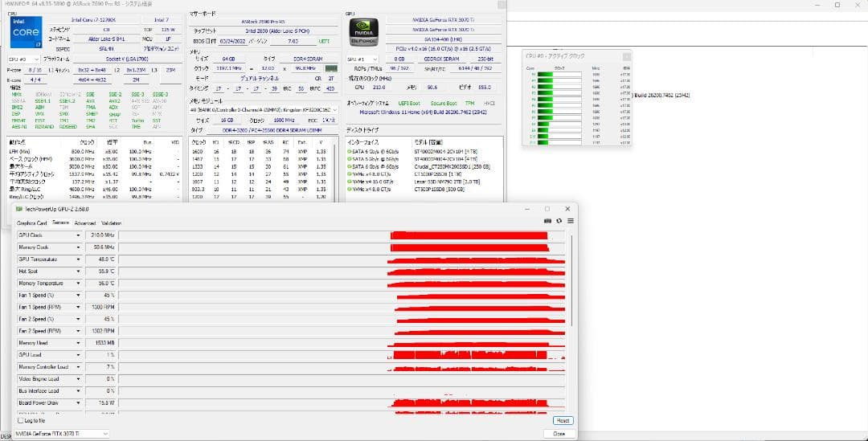Open the NVIDIA GeForce RTX 3070 Ti selector in GPU-Z
This screenshot has width=868, height=441.
[x=61, y=434]
